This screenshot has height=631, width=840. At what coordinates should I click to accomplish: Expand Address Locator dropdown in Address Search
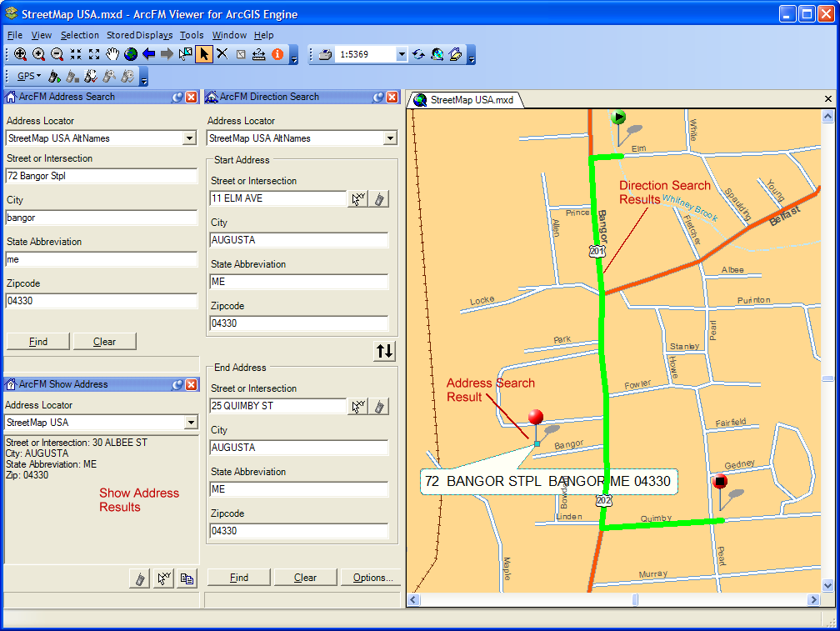[x=189, y=138]
